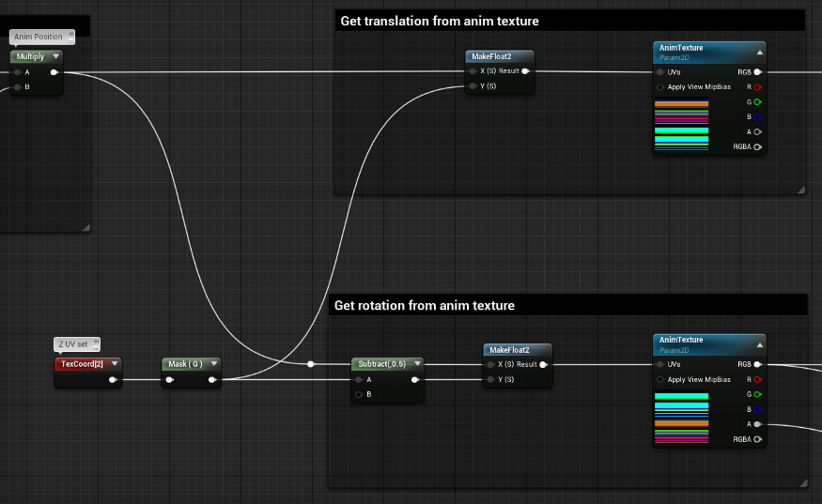Click the translation AnimTexture R output pin

pos(757,87)
